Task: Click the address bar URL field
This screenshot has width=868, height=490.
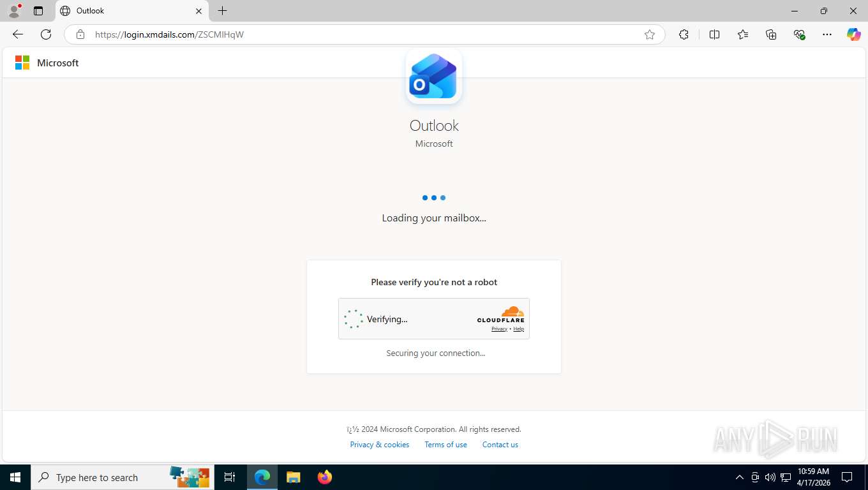Action: (365, 34)
